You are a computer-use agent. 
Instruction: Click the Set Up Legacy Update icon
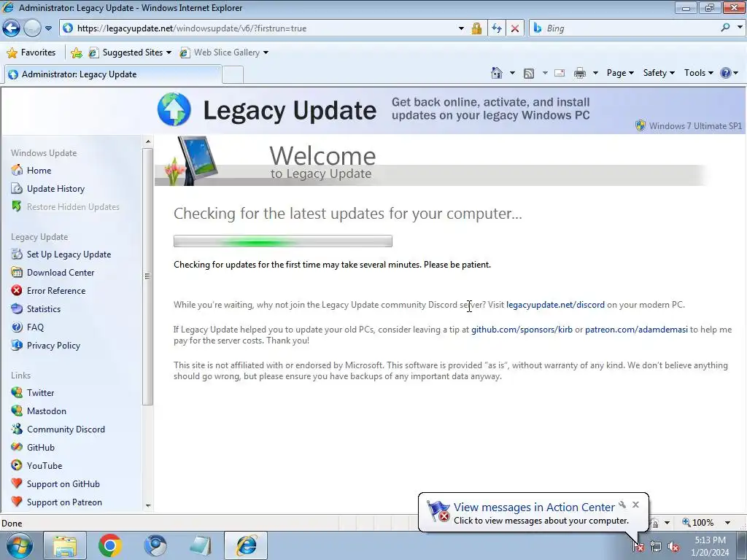click(x=17, y=254)
